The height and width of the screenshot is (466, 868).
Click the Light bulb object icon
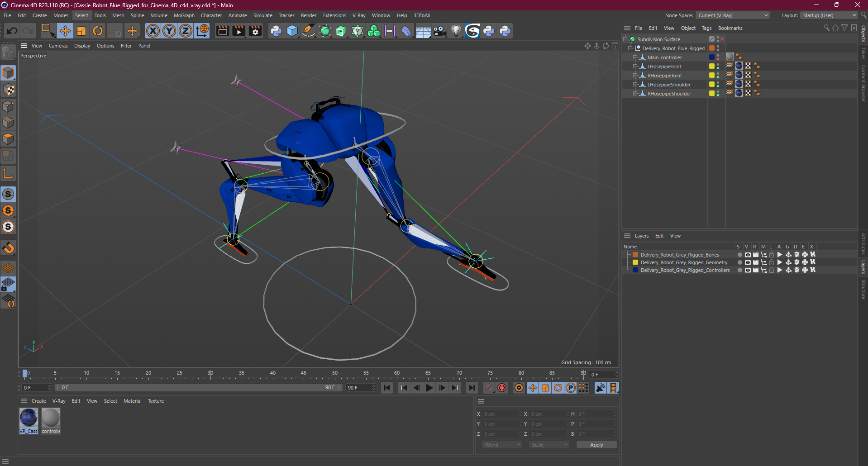456,31
